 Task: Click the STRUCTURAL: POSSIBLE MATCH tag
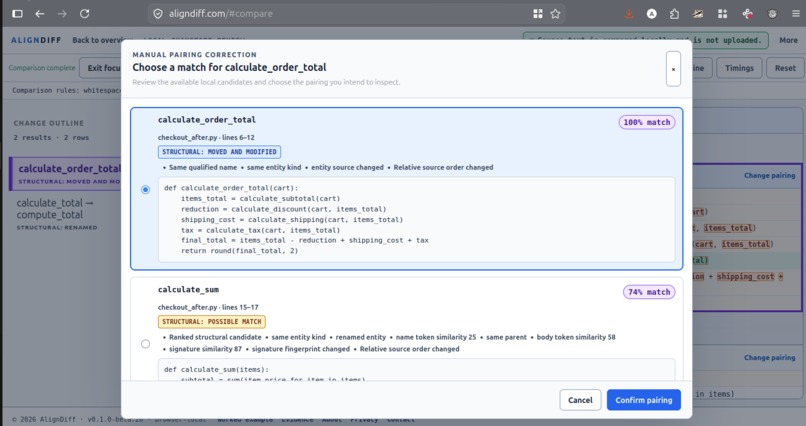(212, 322)
